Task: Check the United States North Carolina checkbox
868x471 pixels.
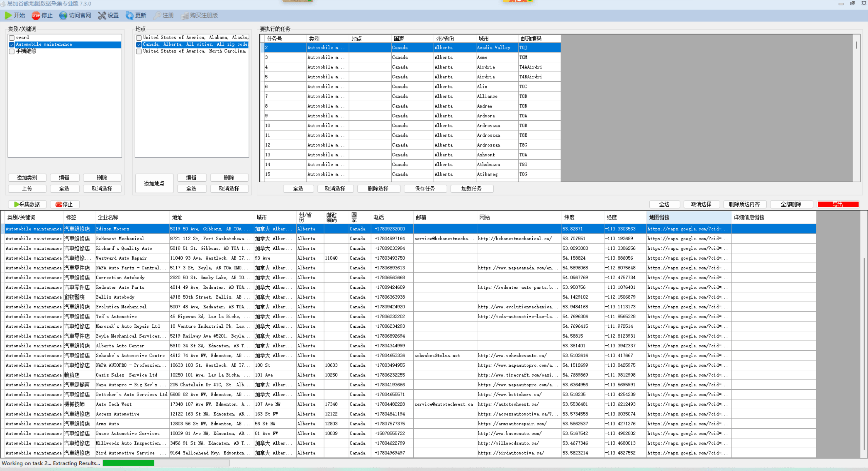Action: tap(139, 51)
